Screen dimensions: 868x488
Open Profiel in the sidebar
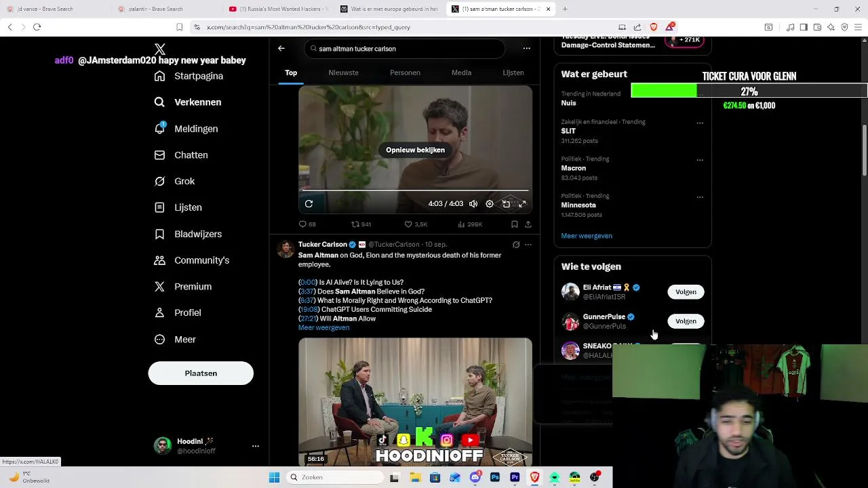pos(177,312)
